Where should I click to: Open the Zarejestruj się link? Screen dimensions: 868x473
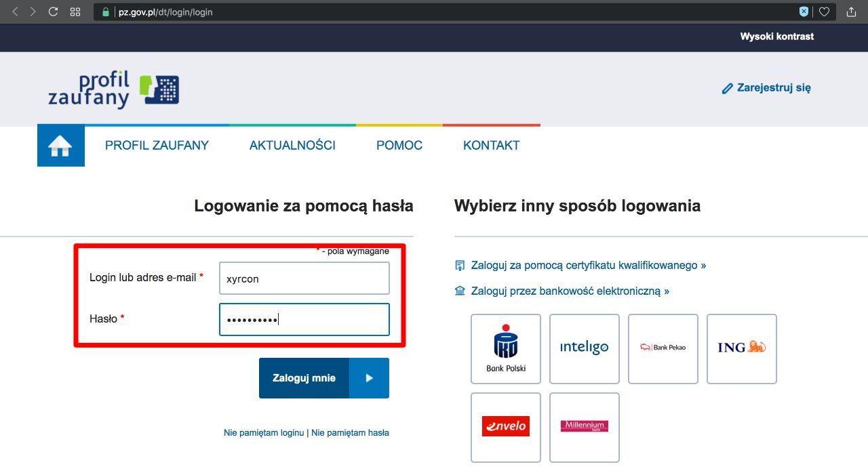pyautogui.click(x=766, y=88)
